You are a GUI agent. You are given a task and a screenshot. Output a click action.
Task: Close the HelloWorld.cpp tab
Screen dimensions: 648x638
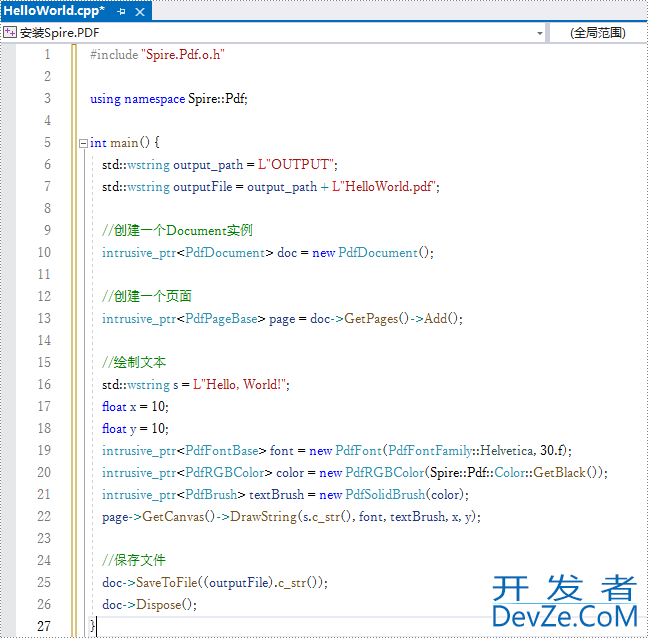pyautogui.click(x=140, y=12)
